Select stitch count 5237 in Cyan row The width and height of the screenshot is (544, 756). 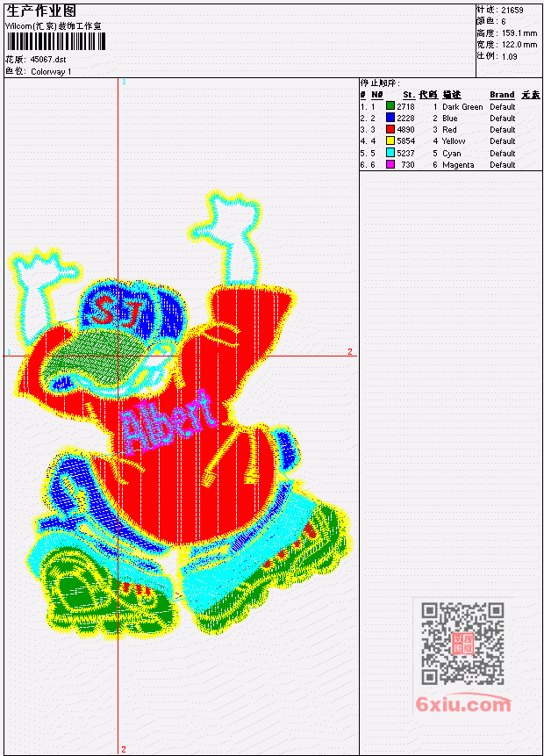[x=405, y=154]
